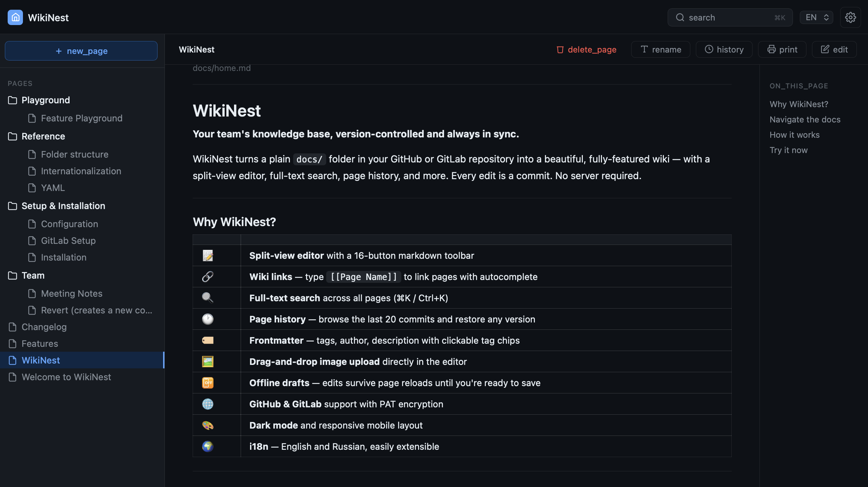The height and width of the screenshot is (487, 868).
Task: Open Welcome to WikiNest page
Action: [x=82, y=377]
